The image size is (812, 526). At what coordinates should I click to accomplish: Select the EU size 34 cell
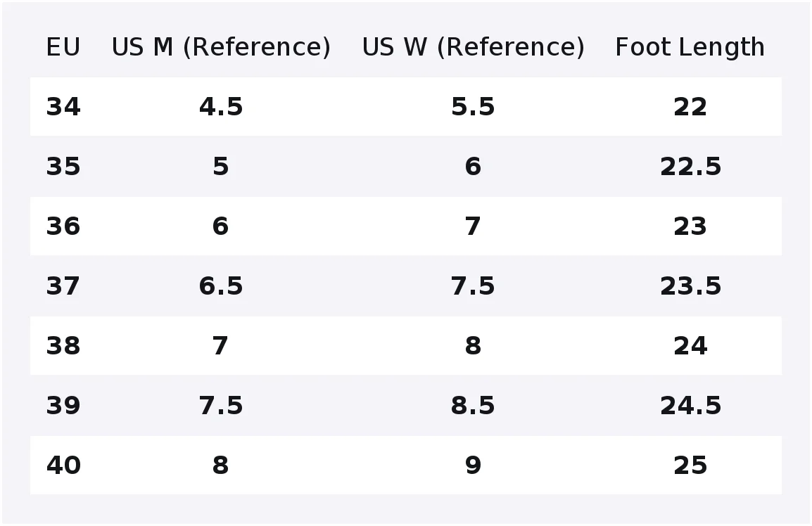[x=63, y=107]
